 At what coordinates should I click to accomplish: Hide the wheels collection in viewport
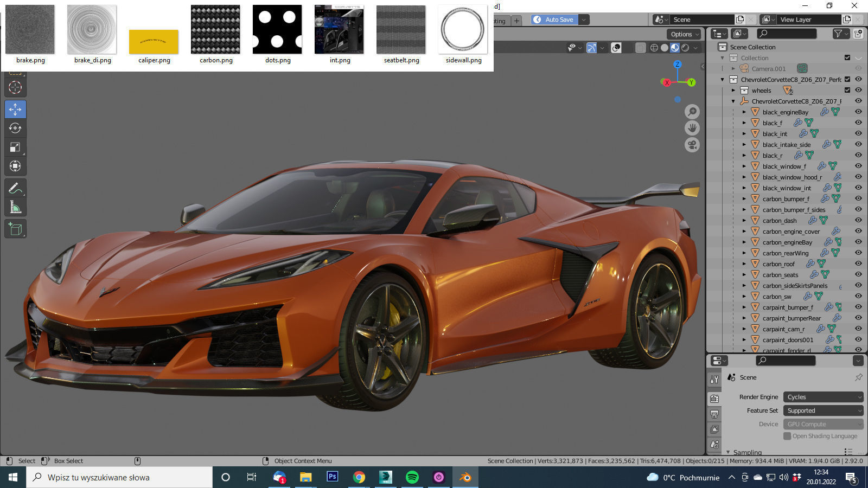pyautogui.click(x=858, y=90)
